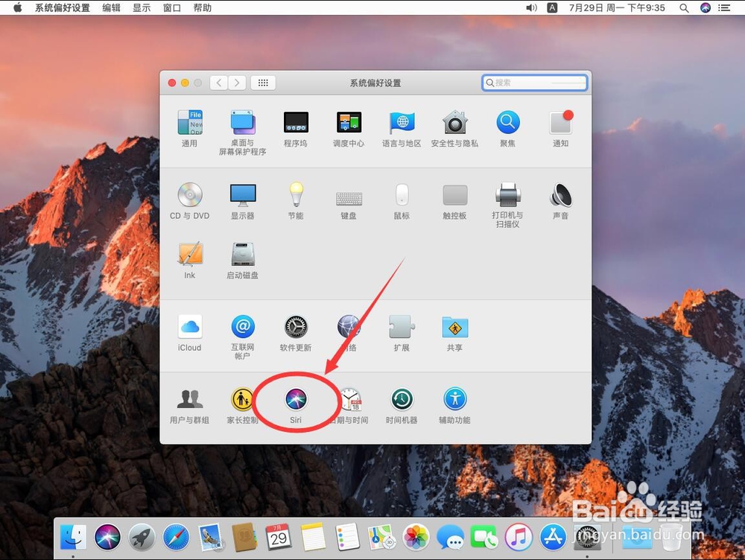745x560 pixels.
Task: Open 启动磁盘 Startup Disk preferences
Action: click(x=242, y=261)
